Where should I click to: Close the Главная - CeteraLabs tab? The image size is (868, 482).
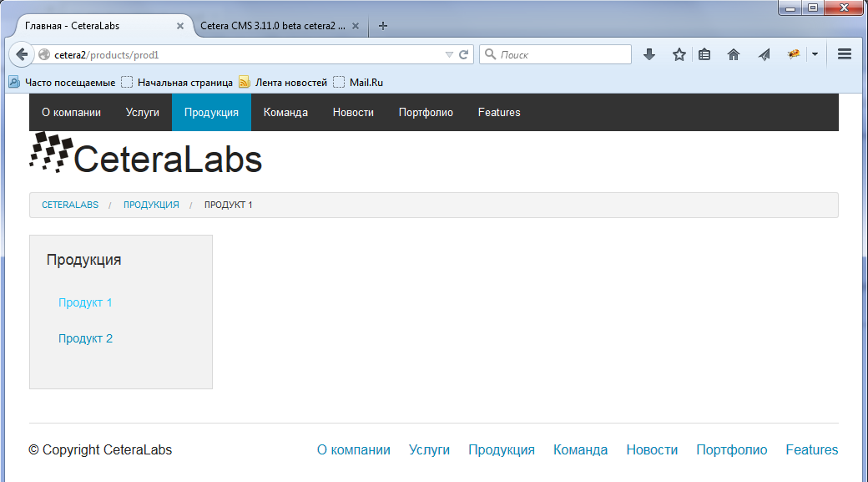pyautogui.click(x=180, y=26)
